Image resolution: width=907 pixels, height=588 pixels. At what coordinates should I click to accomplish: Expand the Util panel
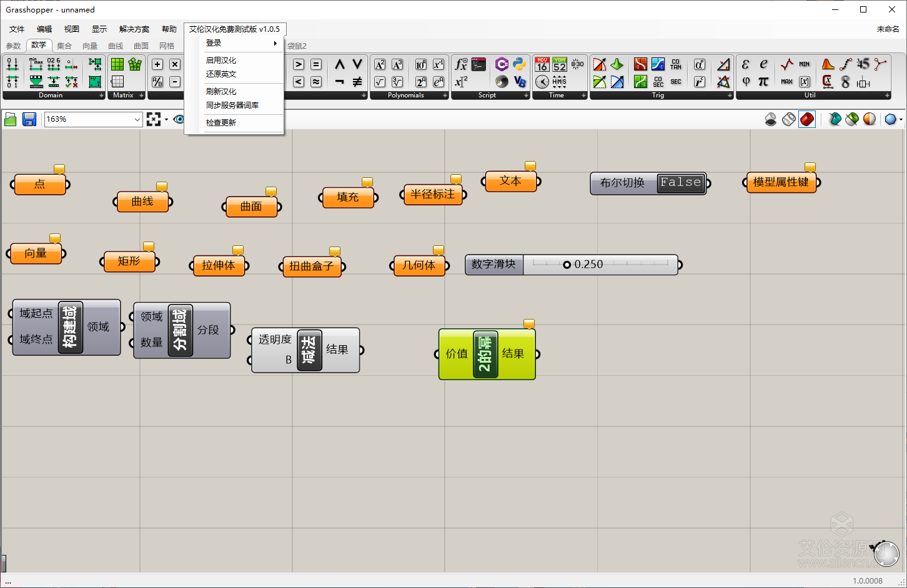click(x=887, y=96)
